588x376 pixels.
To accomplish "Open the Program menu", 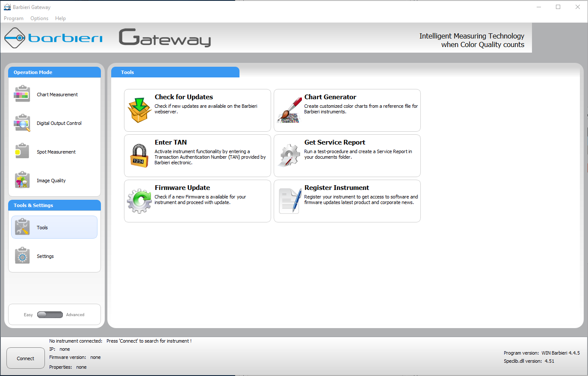I will 14,18.
